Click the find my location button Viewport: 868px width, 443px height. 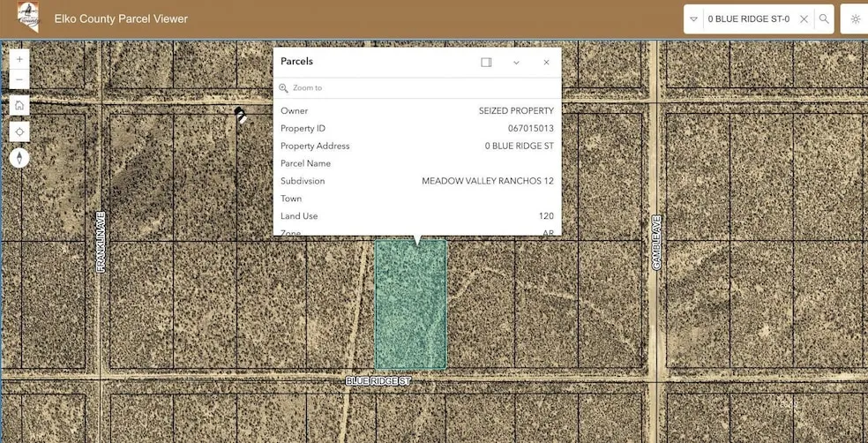[19, 131]
